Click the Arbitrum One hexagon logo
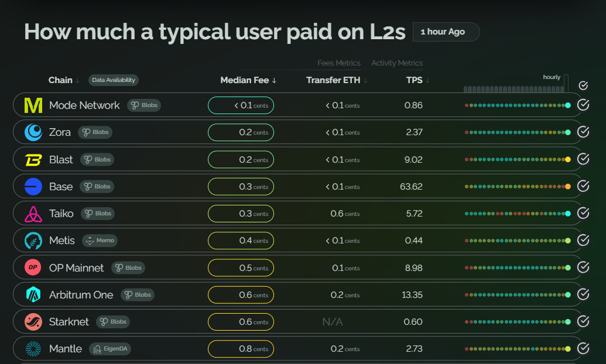Image resolution: width=606 pixels, height=364 pixels. click(33, 295)
